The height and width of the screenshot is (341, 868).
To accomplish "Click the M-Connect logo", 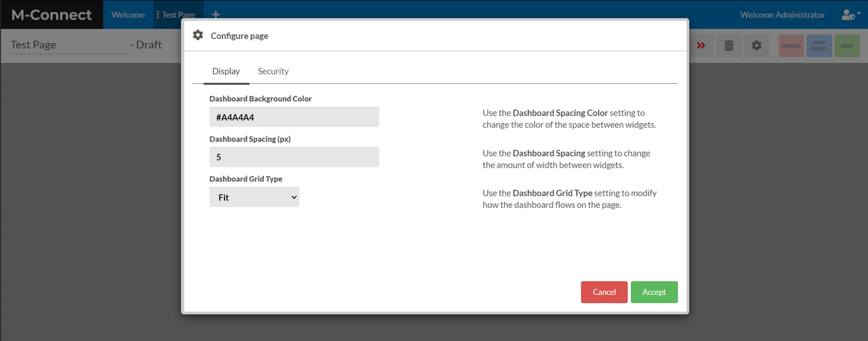I will coord(51,14).
